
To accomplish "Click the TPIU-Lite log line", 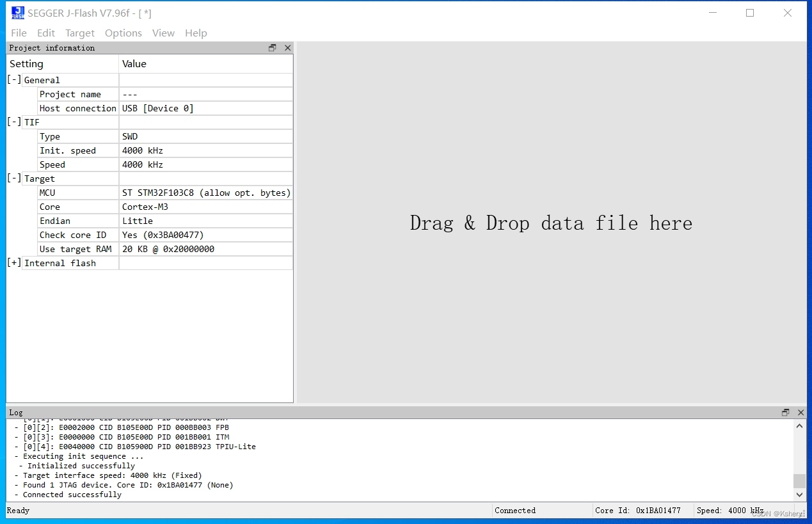I will [135, 447].
